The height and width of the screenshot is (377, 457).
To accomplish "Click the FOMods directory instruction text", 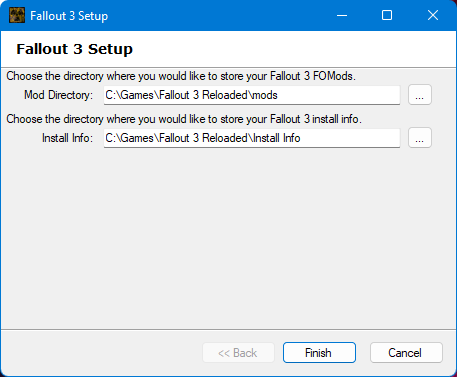I will (181, 76).
